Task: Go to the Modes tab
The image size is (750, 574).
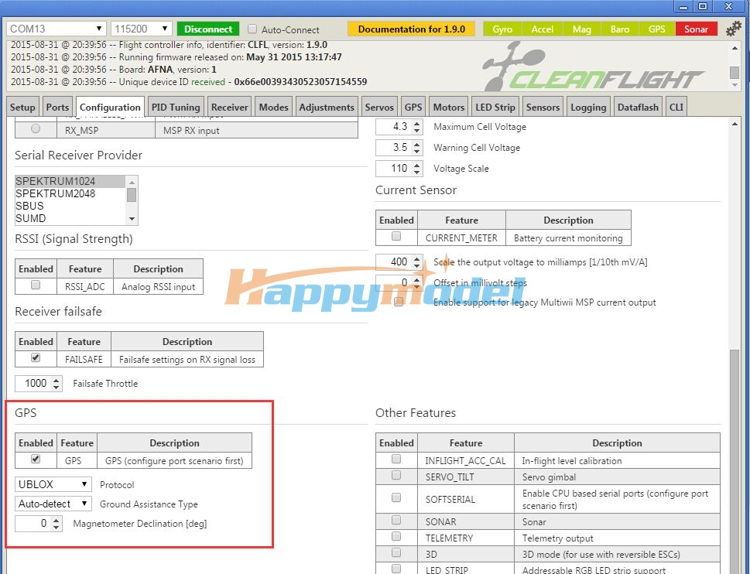Action: pos(274,107)
